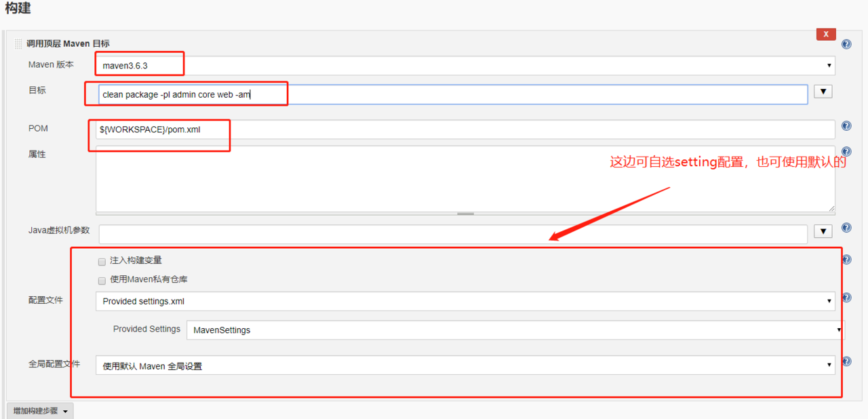Screen dimensions: 868x419
Task: Show help for the 属性 properties textarea
Action: pos(846,152)
